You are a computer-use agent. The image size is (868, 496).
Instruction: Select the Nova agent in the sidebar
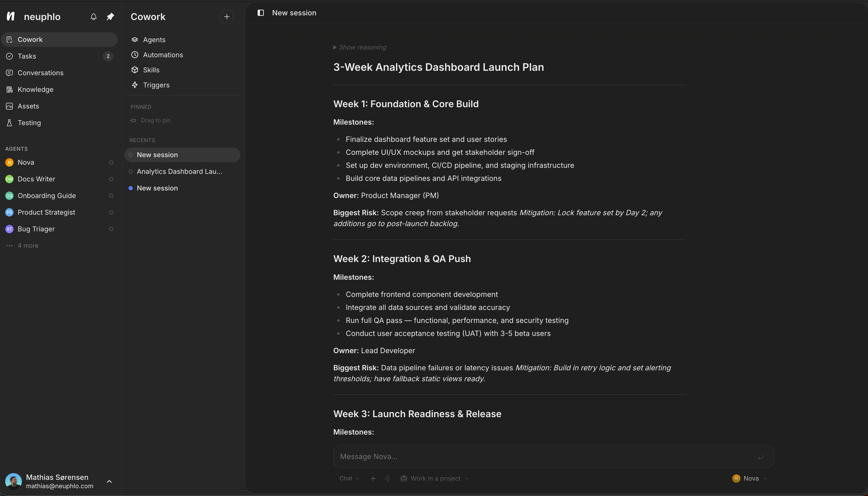[59, 162]
